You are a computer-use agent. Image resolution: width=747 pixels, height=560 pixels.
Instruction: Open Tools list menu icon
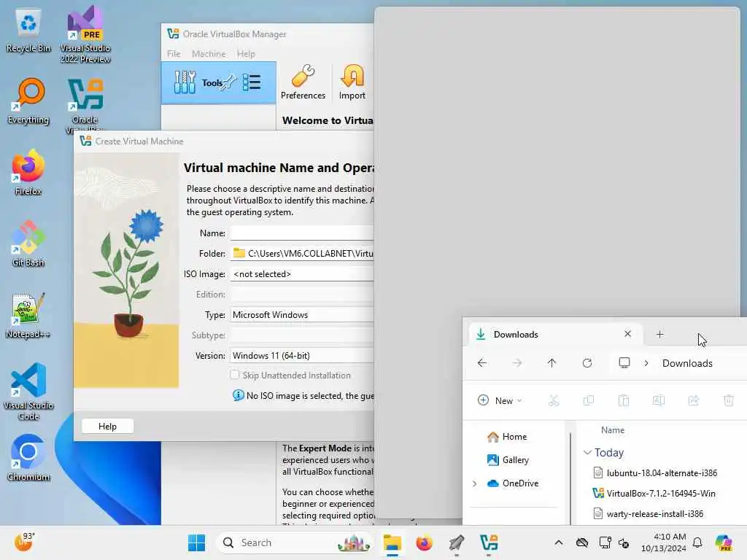pyautogui.click(x=252, y=82)
